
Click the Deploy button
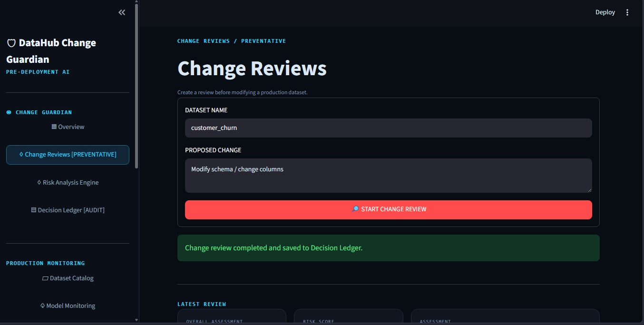(605, 12)
